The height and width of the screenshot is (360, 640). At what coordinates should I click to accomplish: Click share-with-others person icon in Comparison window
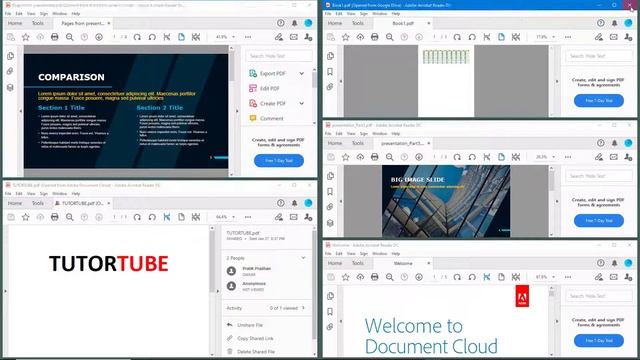[x=308, y=37]
